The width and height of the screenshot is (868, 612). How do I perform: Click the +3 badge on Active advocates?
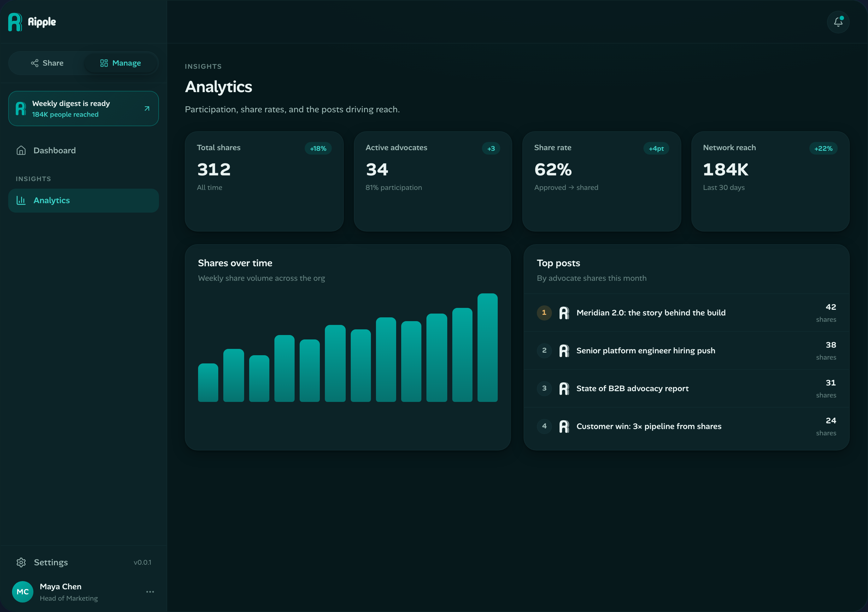(x=491, y=149)
